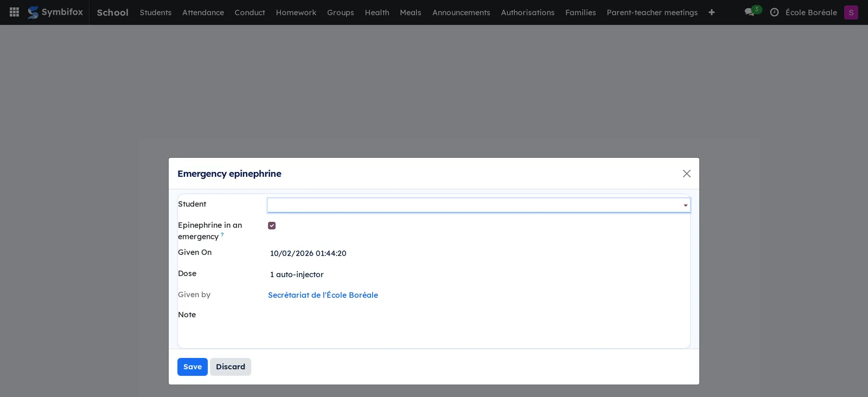Open the Groups menu

(x=341, y=12)
